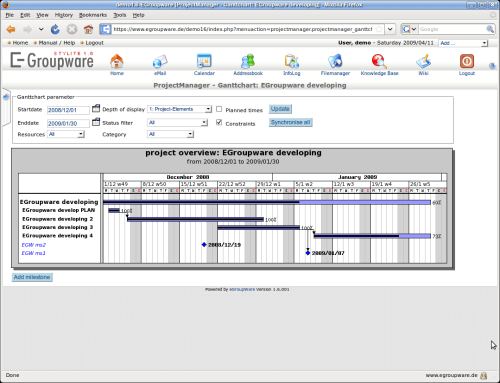
Task: Click the browser URL address field
Action: click(243, 29)
